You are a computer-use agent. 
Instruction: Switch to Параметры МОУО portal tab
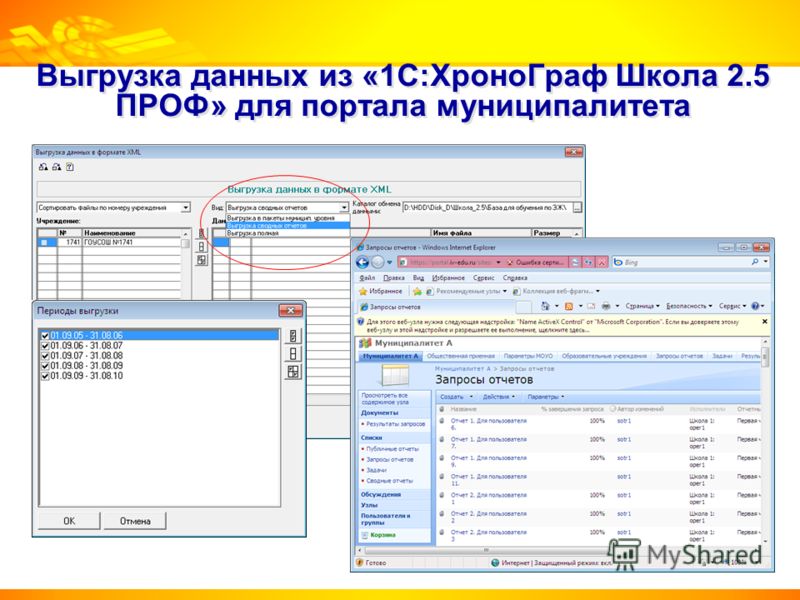[528, 356]
